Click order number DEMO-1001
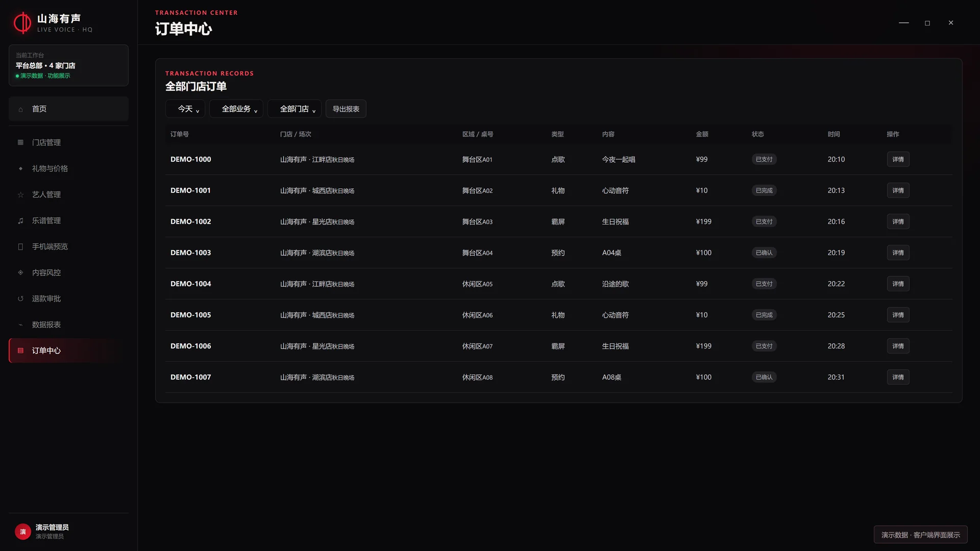Viewport: 980px width, 551px height. pyautogui.click(x=190, y=190)
